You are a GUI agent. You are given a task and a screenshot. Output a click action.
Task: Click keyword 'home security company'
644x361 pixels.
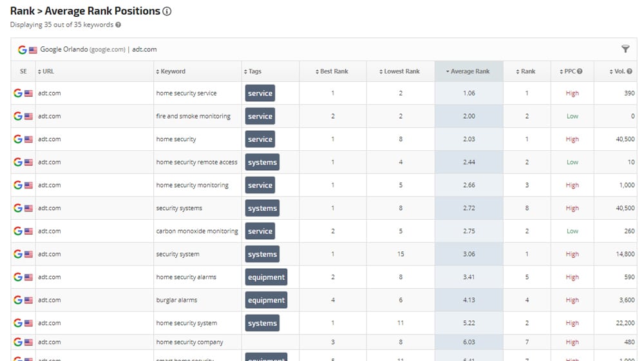point(189,342)
